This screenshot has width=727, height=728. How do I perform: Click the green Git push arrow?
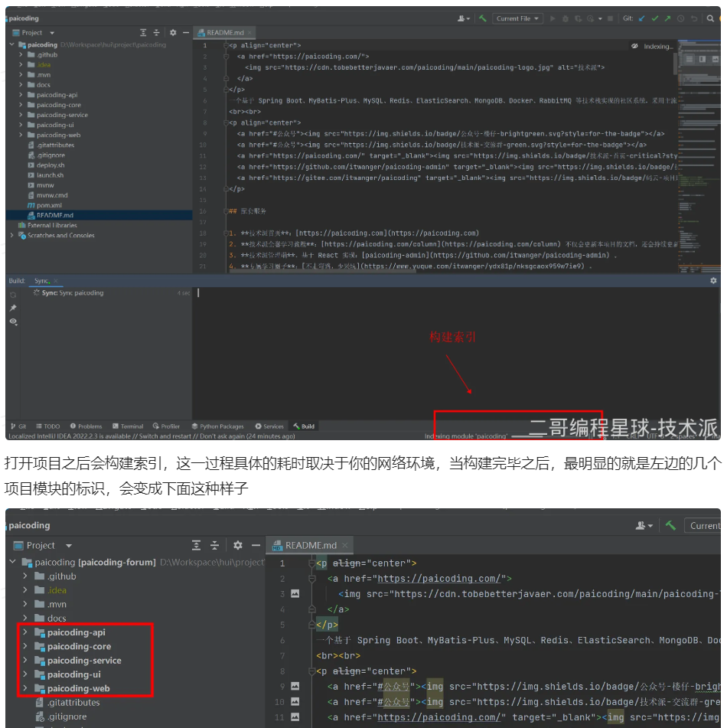[x=667, y=18]
